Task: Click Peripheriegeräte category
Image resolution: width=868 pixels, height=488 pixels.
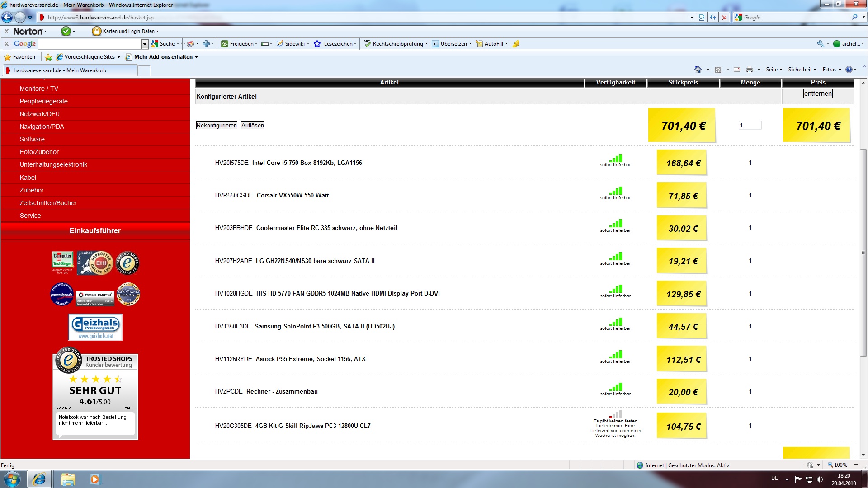Action: (43, 101)
